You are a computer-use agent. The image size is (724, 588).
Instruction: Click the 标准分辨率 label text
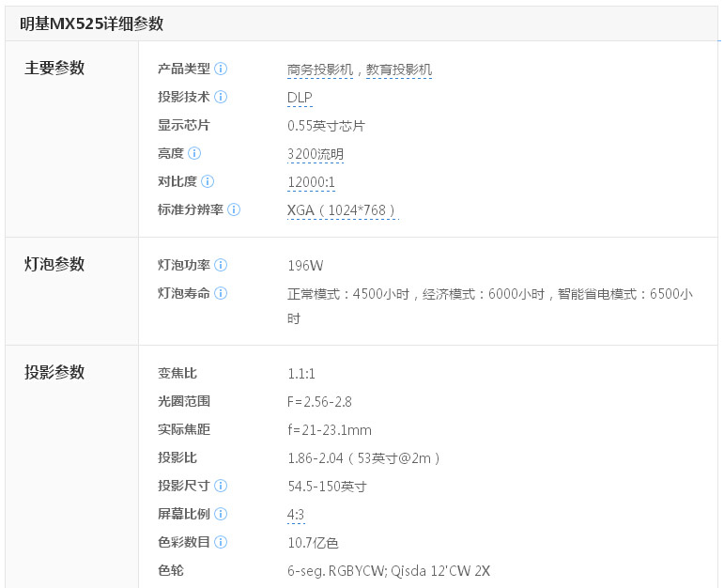[191, 209]
